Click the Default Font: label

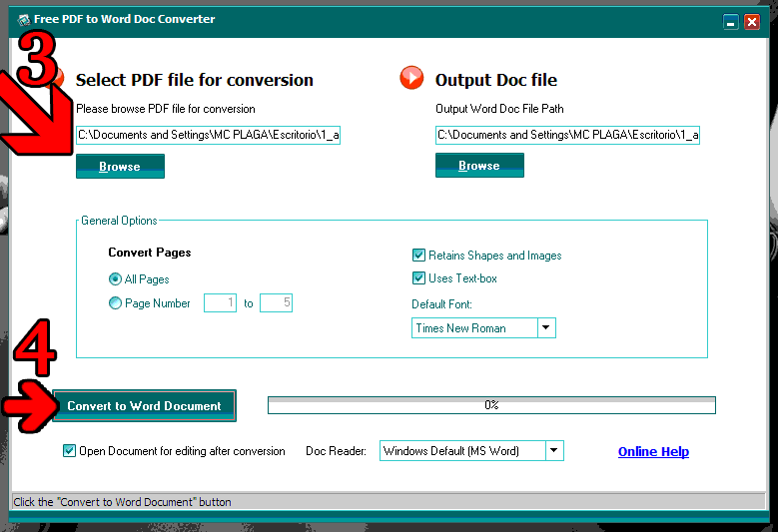[441, 304]
